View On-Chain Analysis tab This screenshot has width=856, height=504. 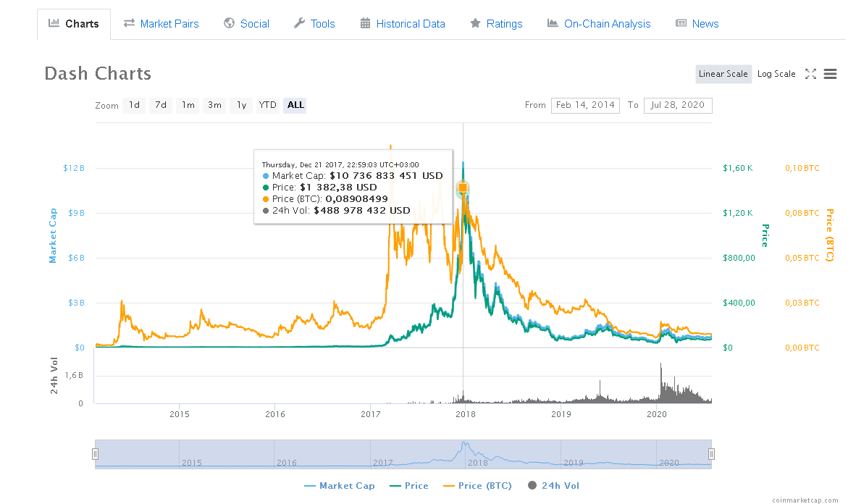click(x=599, y=24)
